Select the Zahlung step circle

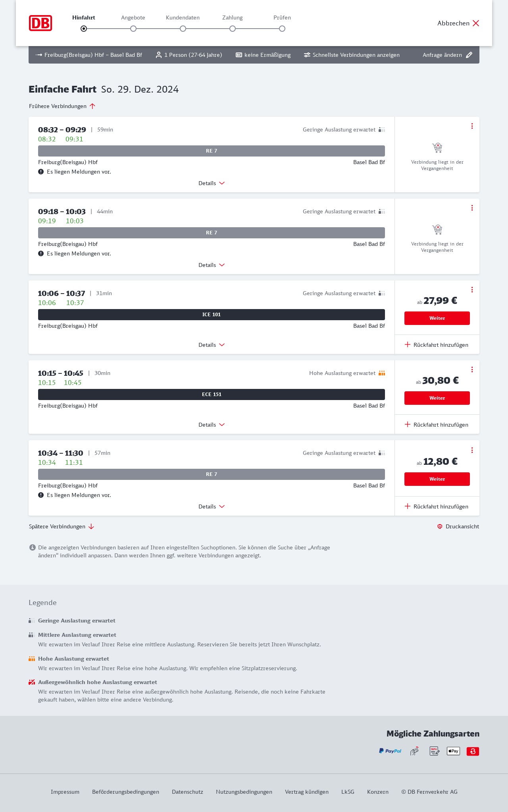pyautogui.click(x=233, y=29)
